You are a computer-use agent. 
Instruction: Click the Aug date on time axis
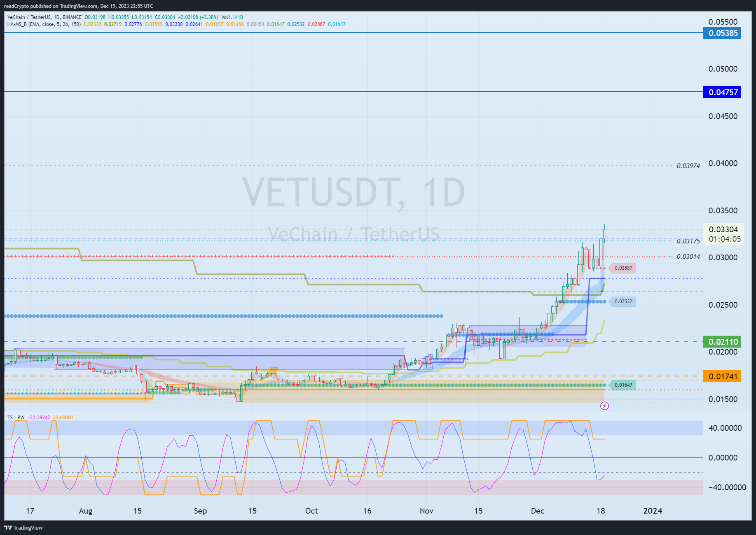point(86,511)
